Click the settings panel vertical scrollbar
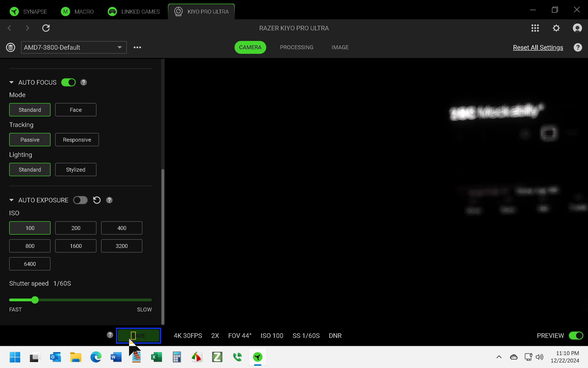Screen dimensions: 588x368 163,246
